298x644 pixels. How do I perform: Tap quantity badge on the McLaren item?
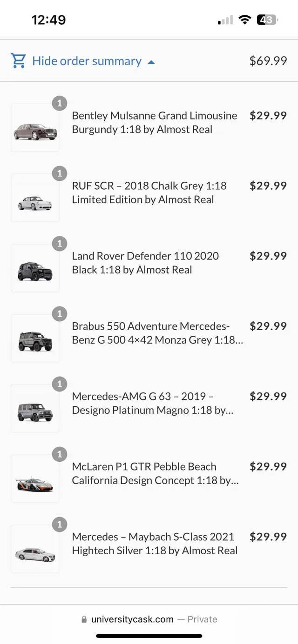[x=60, y=454]
